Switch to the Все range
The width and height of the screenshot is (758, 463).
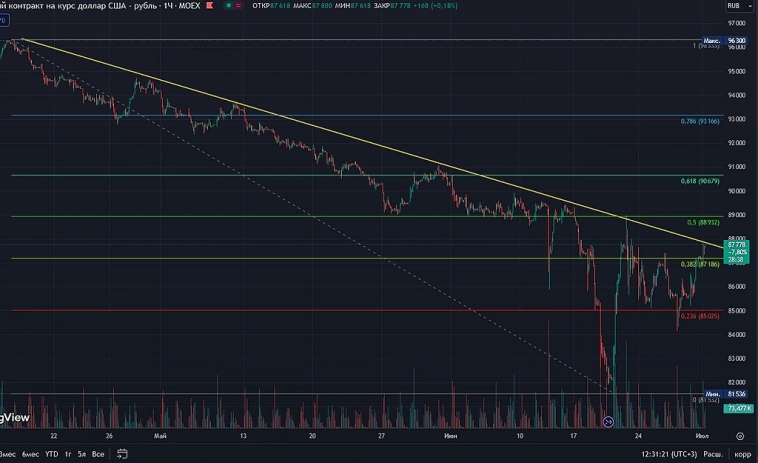coord(97,454)
